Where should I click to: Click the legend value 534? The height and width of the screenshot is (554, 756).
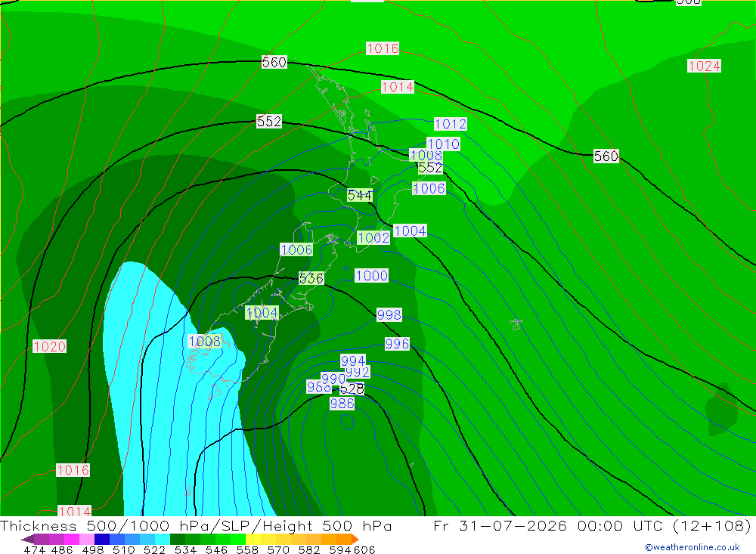pyautogui.click(x=185, y=550)
